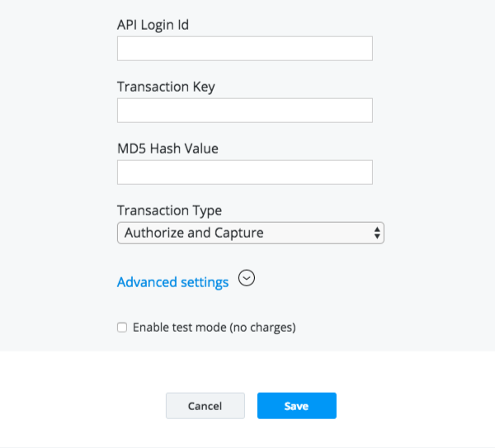Expand Advanced settings with the circled chevron icon

[246, 279]
